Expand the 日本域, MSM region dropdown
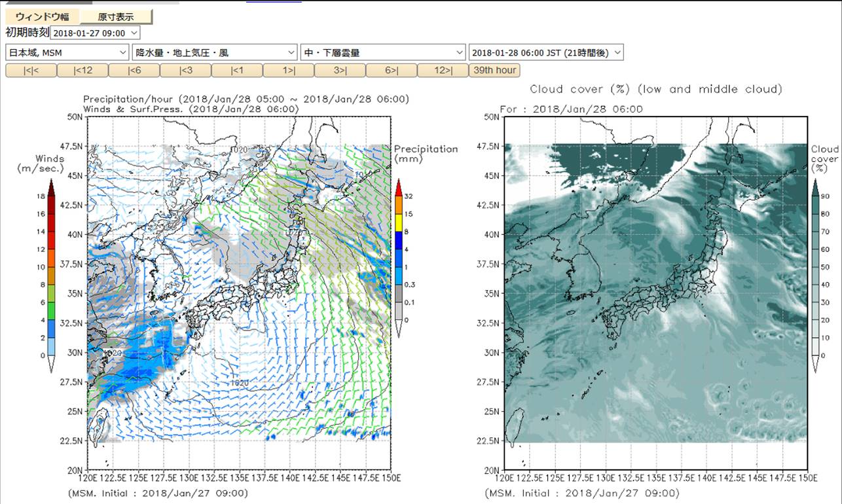 [67, 52]
